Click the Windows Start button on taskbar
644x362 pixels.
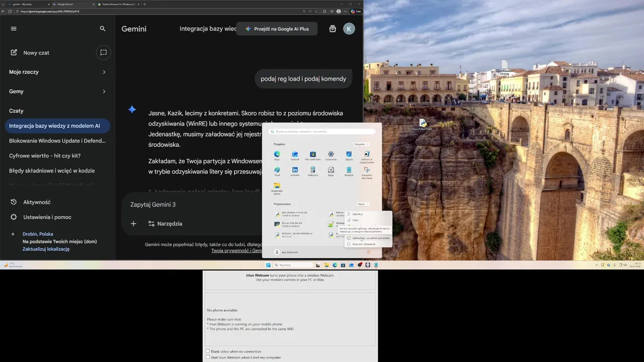pos(268,265)
